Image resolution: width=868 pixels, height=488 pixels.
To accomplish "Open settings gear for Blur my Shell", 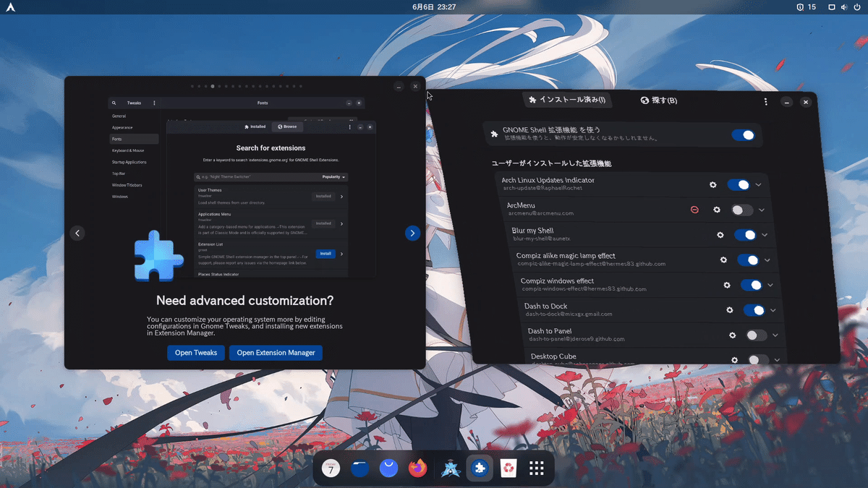I will (720, 235).
